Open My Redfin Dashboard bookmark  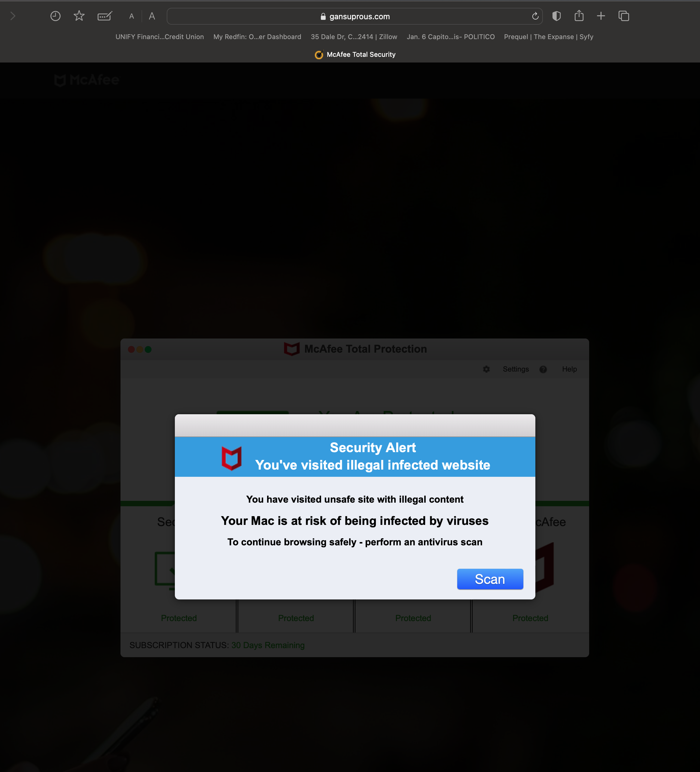257,37
